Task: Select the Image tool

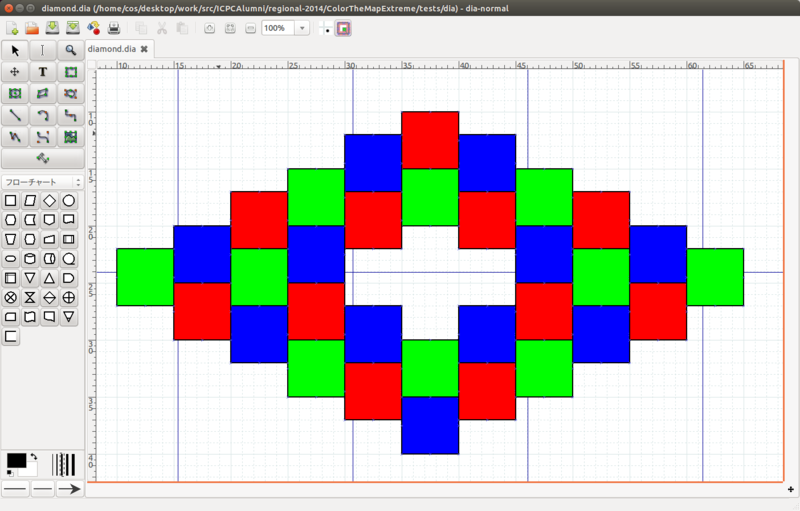Action: point(70,137)
